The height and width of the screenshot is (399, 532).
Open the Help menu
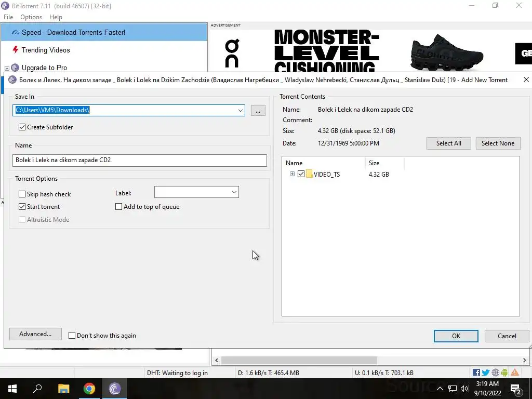point(56,17)
